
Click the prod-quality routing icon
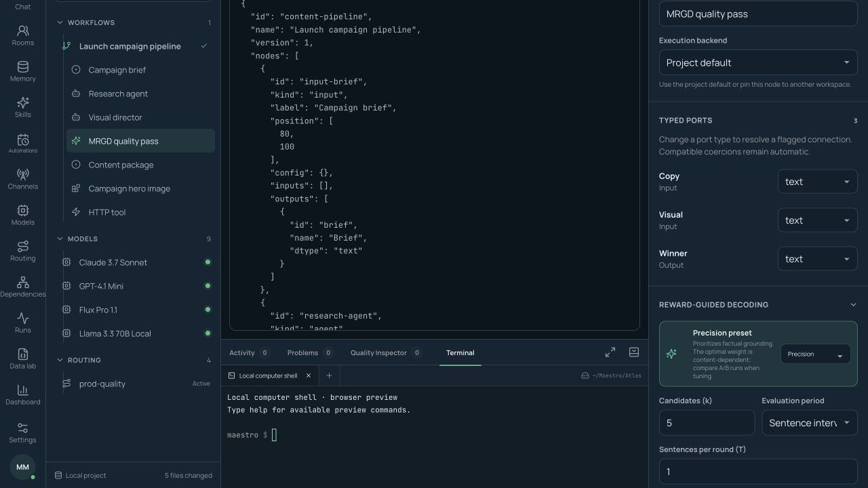66,384
